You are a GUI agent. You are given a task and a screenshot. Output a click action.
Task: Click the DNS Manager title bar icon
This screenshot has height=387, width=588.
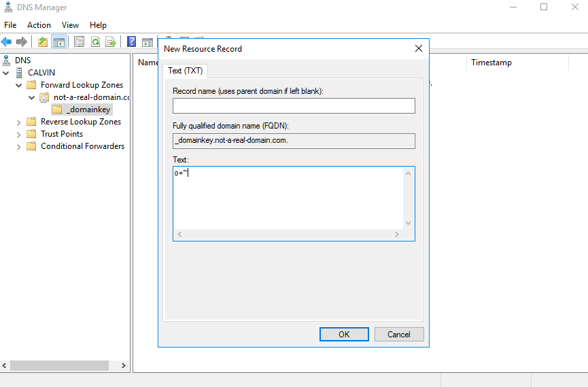pyautogui.click(x=8, y=7)
